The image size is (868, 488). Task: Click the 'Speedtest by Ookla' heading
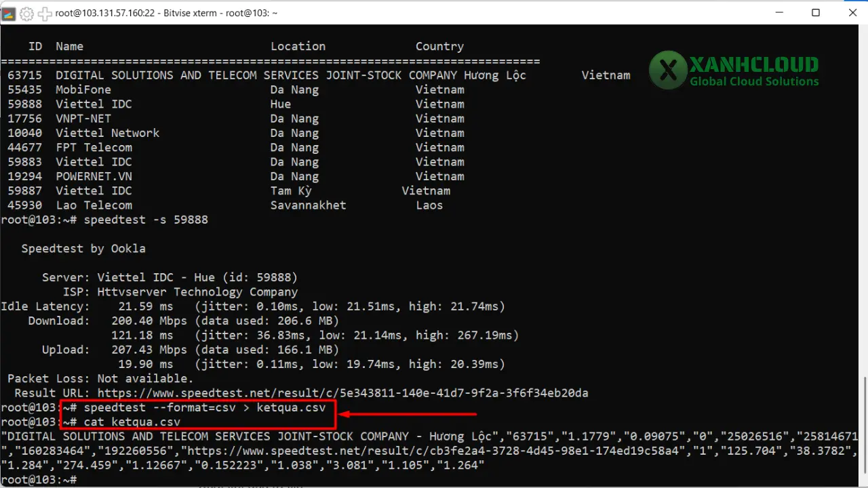coord(83,249)
